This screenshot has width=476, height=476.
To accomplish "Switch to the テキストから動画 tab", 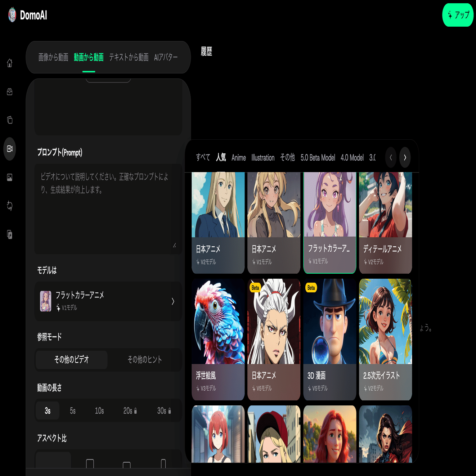I will click(129, 57).
